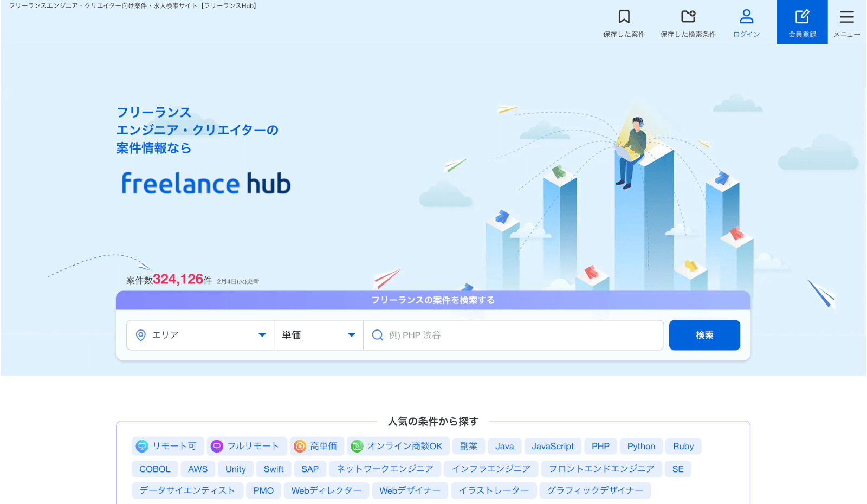Select the Unity tag
867x504 pixels.
[236, 469]
